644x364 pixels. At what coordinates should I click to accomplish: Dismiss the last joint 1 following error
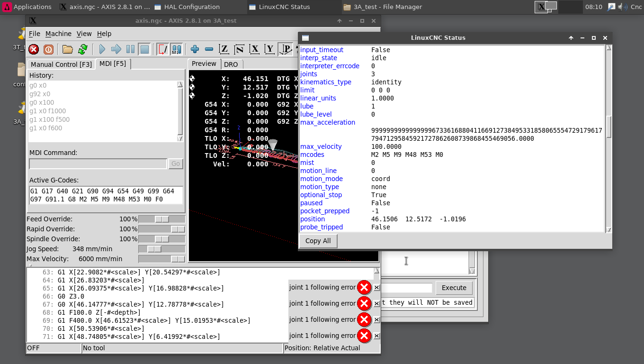(x=376, y=336)
